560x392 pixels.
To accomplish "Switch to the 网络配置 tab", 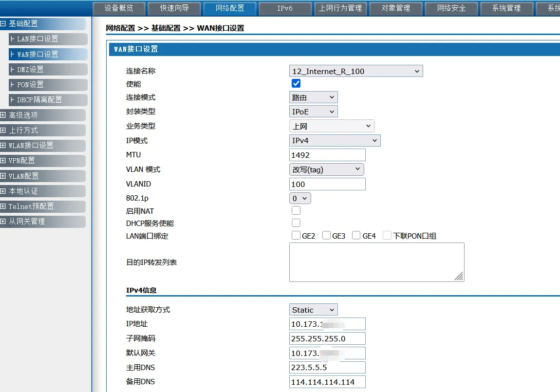I will [x=230, y=8].
